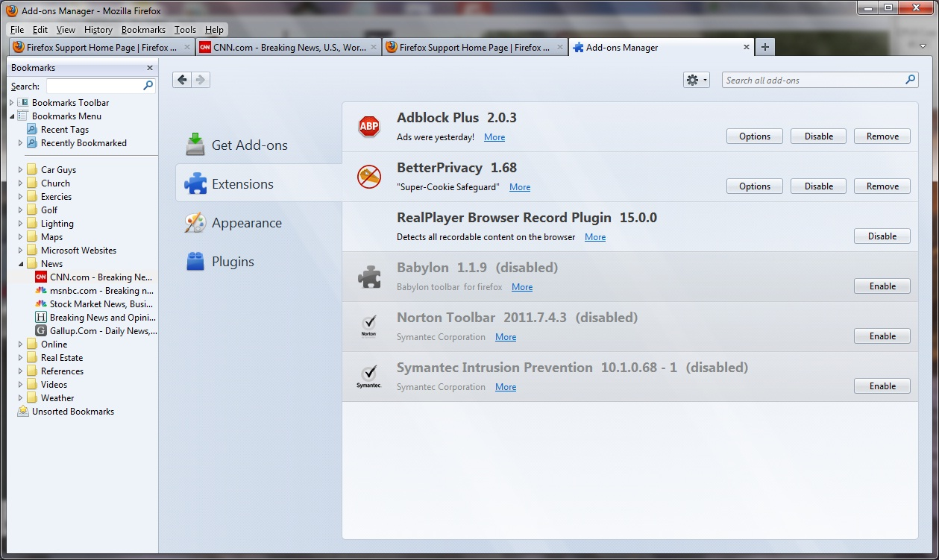This screenshot has width=939, height=560.
Task: Open a new tab with plus button
Action: [x=764, y=47]
